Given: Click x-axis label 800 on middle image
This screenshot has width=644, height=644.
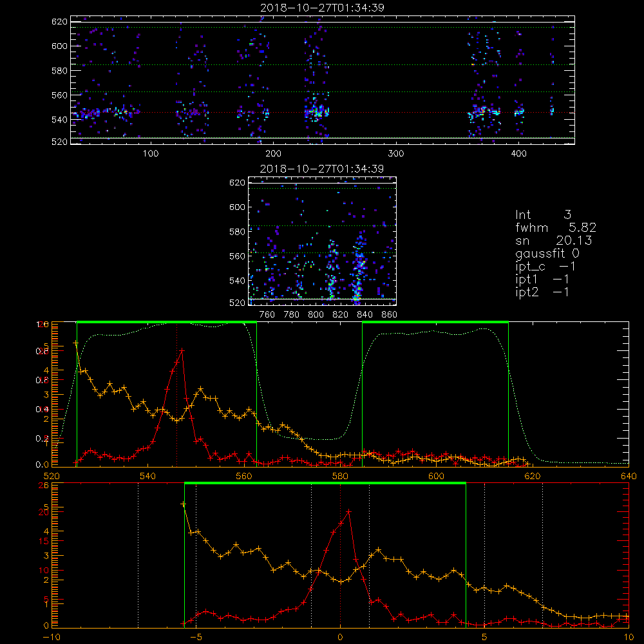Looking at the screenshot, I should point(316,315).
